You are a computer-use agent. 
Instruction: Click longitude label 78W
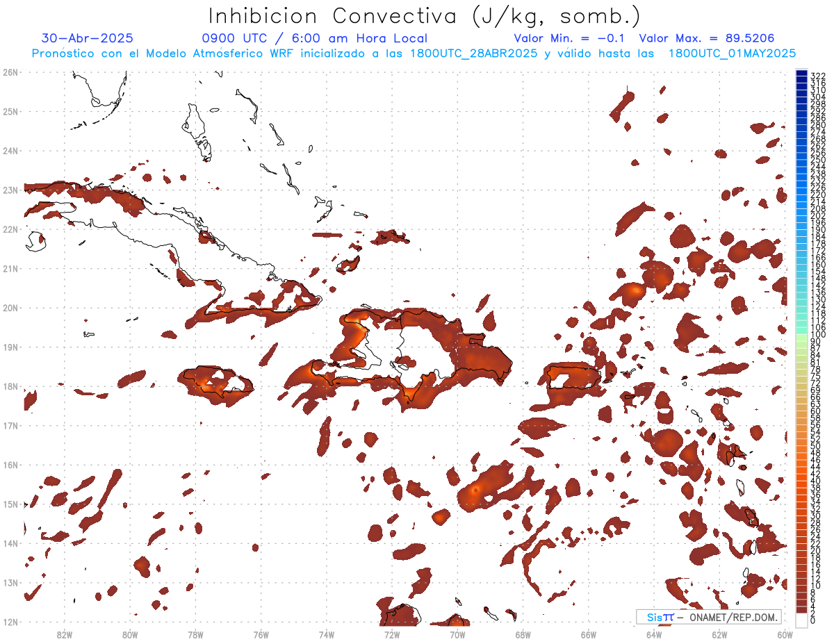pyautogui.click(x=195, y=634)
